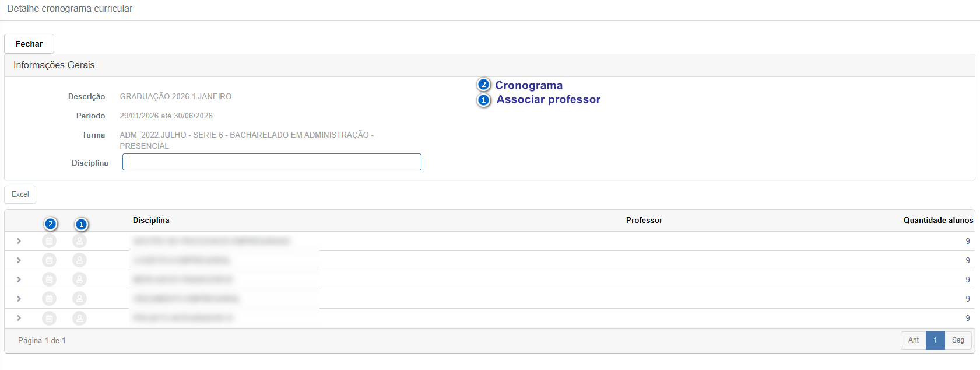
Task: Click Associar professor icon in last row
Action: [x=79, y=318]
